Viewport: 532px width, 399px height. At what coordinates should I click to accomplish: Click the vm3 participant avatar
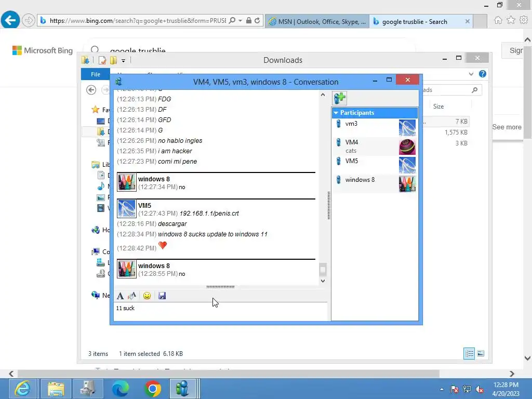(x=407, y=128)
